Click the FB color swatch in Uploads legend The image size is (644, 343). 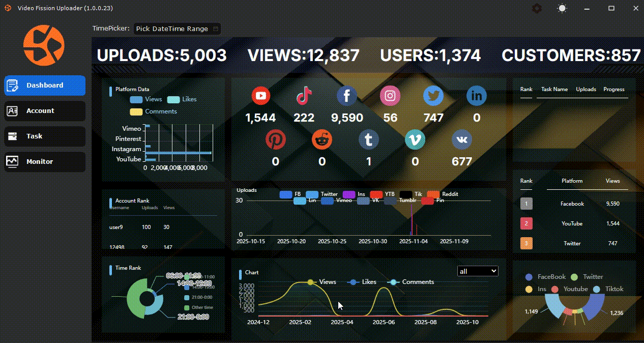point(286,194)
